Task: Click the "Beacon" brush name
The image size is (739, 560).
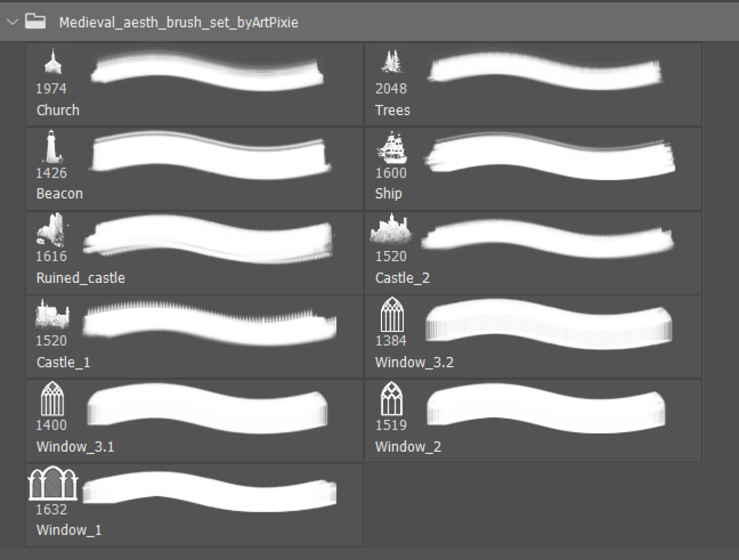Action: click(x=60, y=194)
